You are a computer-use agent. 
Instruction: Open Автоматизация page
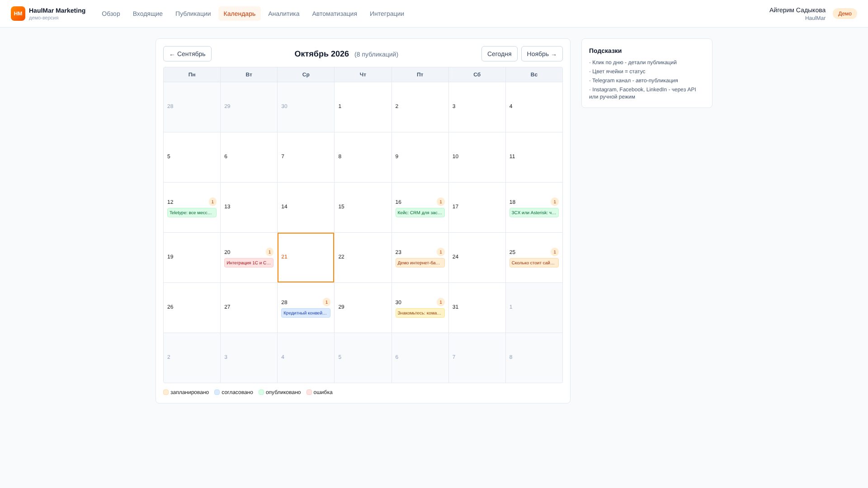click(x=335, y=14)
